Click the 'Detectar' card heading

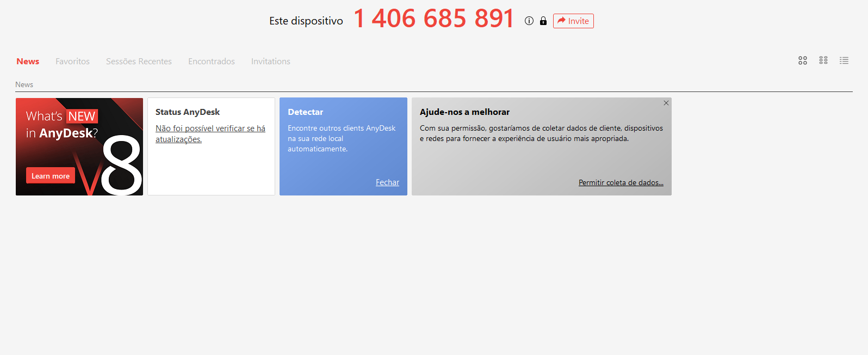[x=305, y=112]
